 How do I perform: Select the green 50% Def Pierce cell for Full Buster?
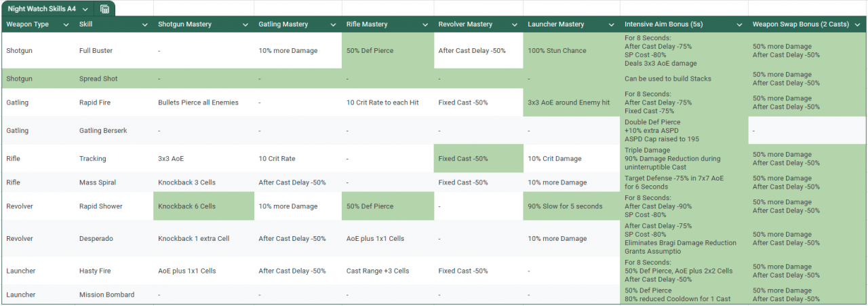coord(388,51)
